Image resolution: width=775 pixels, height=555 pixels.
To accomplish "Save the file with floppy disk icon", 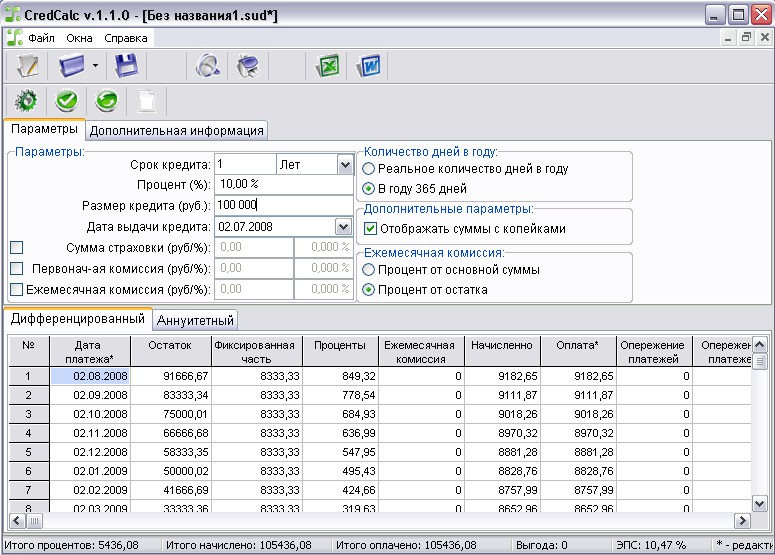I will pyautogui.click(x=125, y=67).
